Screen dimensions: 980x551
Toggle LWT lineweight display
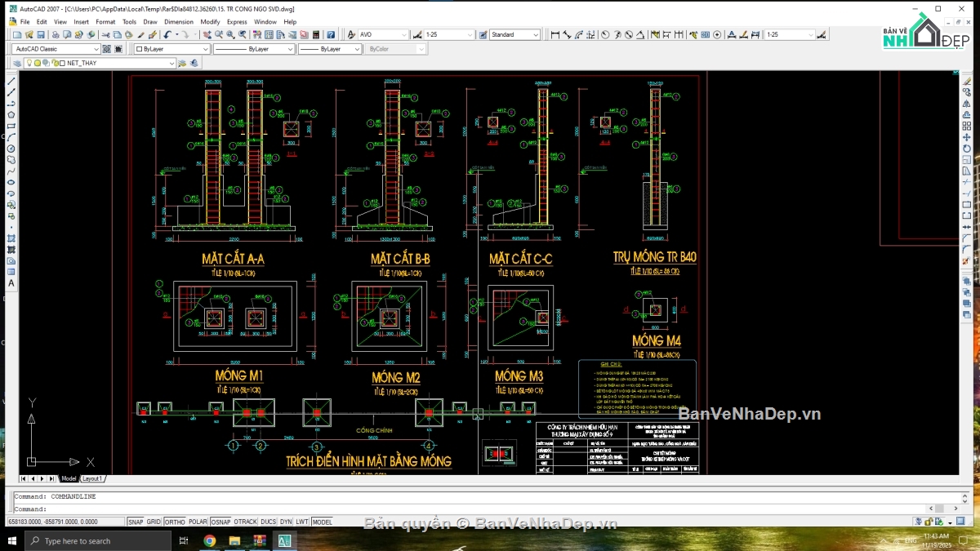point(302,522)
